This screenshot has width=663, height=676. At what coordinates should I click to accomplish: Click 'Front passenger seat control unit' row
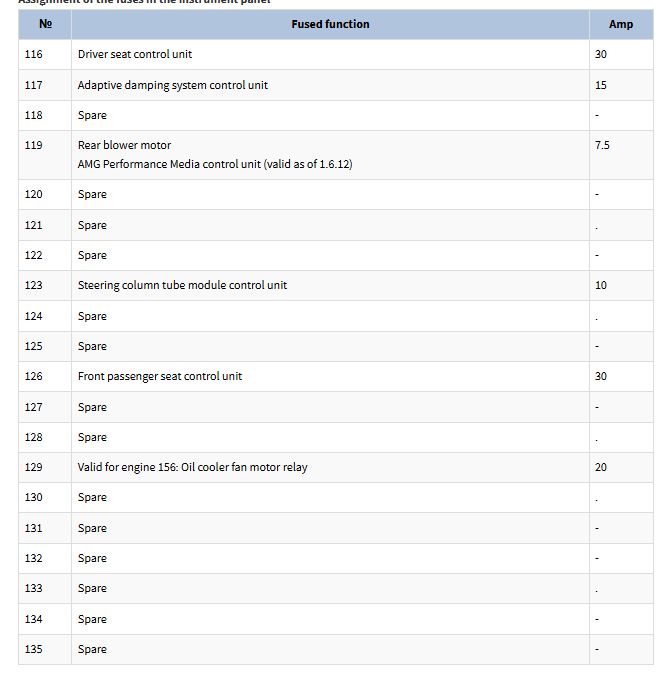coord(336,376)
